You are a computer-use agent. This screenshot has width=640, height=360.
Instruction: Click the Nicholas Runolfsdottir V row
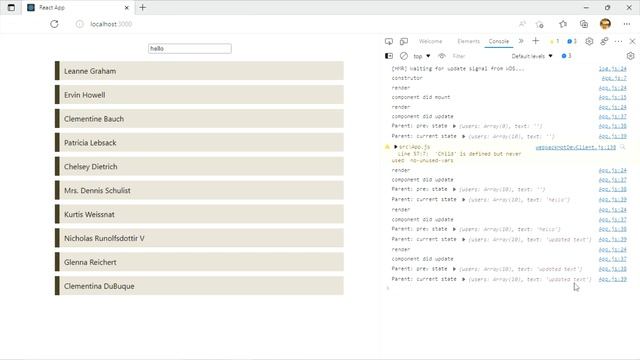pyautogui.click(x=200, y=238)
